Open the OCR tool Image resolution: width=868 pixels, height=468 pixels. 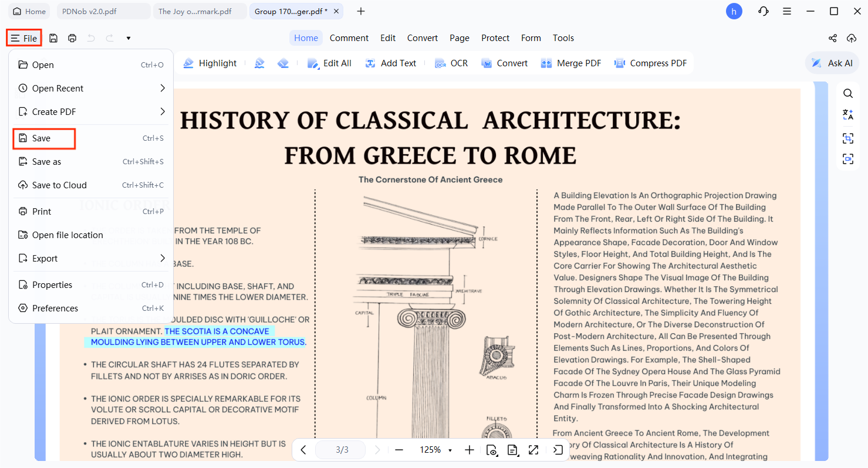click(x=451, y=63)
